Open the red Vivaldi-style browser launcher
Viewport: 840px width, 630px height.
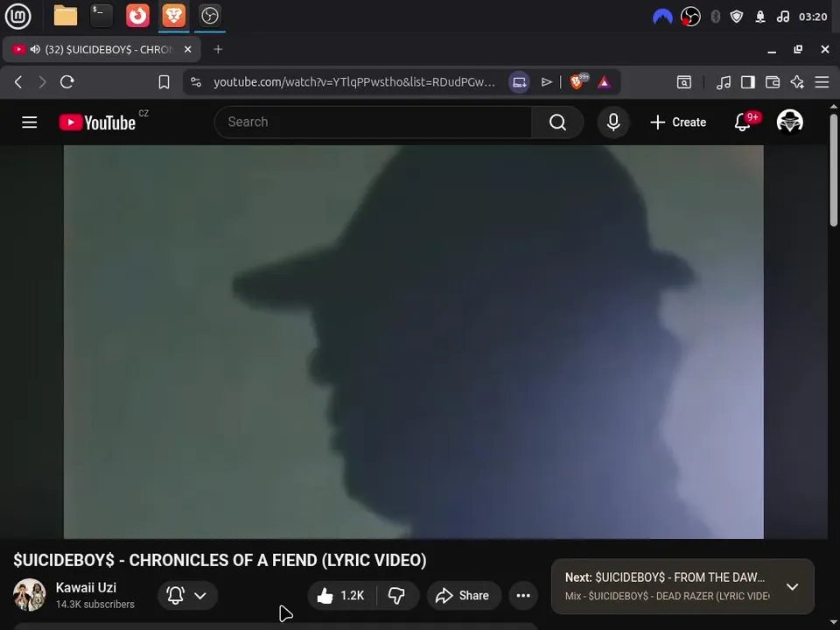click(x=137, y=16)
